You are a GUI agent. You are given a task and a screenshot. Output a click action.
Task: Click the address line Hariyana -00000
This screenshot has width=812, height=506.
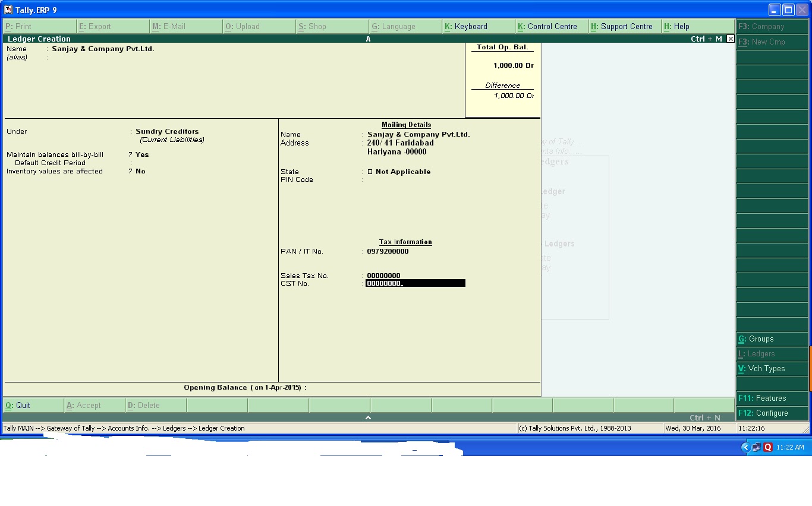tap(396, 152)
